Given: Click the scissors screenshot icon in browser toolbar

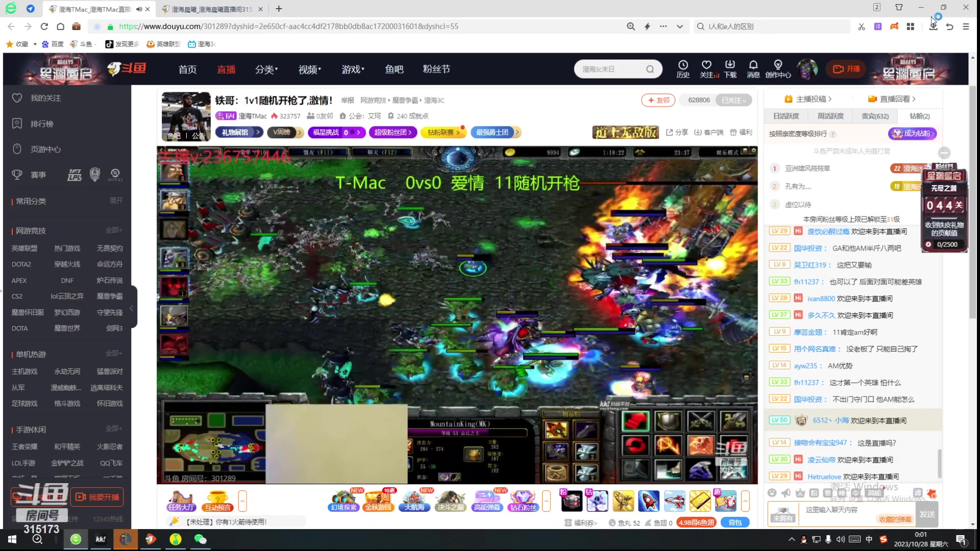Looking at the screenshot, I should click(862, 27).
